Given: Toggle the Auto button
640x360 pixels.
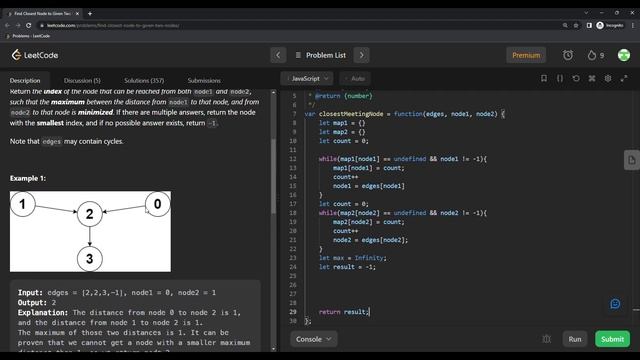Looking at the screenshot, I should [x=356, y=78].
